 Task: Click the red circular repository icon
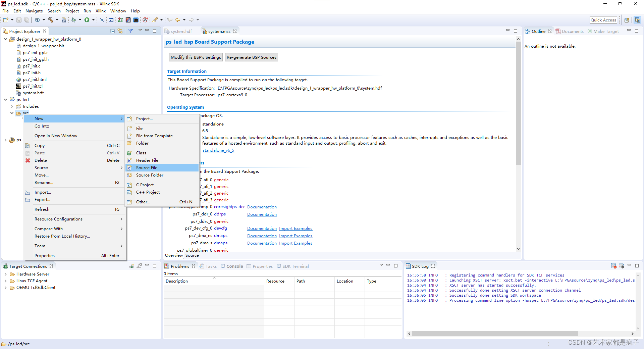click(145, 20)
